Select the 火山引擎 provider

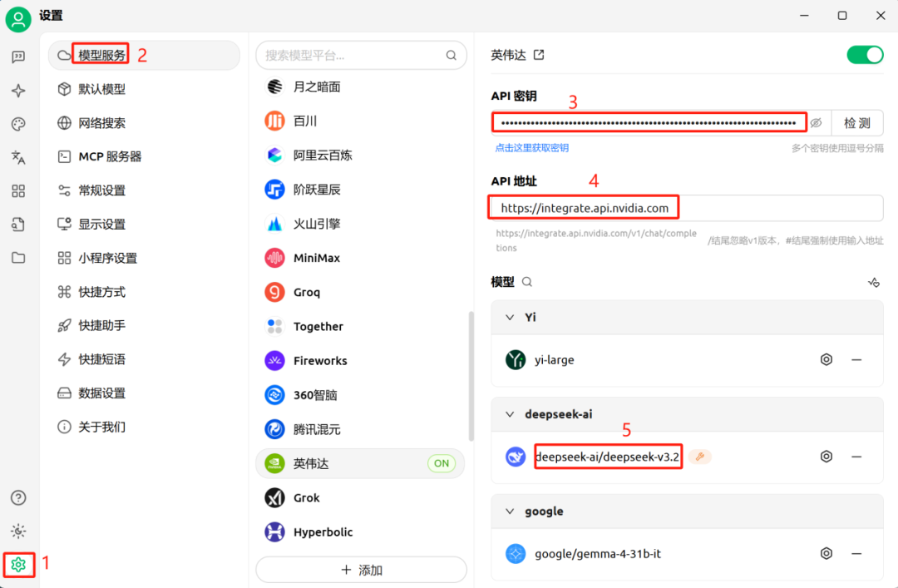[361, 224]
